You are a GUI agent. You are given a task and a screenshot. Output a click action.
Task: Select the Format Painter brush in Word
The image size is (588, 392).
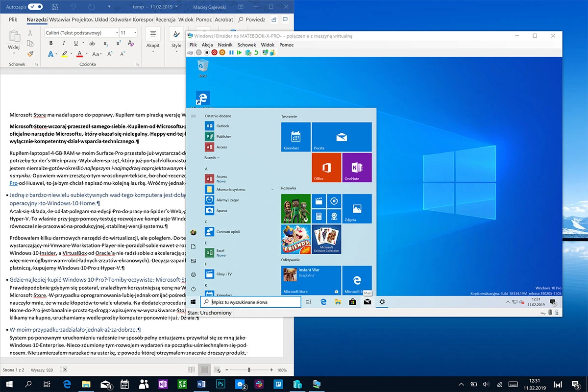coord(30,53)
